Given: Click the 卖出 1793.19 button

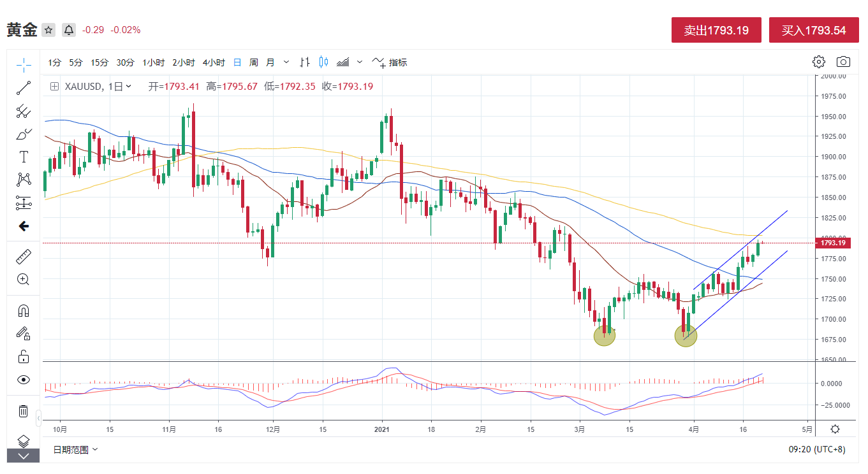Looking at the screenshot, I should 716,30.
